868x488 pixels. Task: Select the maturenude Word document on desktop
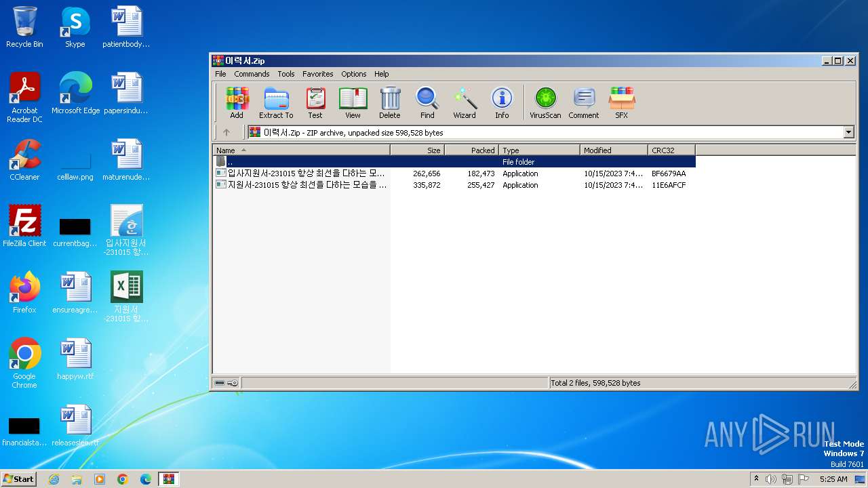point(126,160)
